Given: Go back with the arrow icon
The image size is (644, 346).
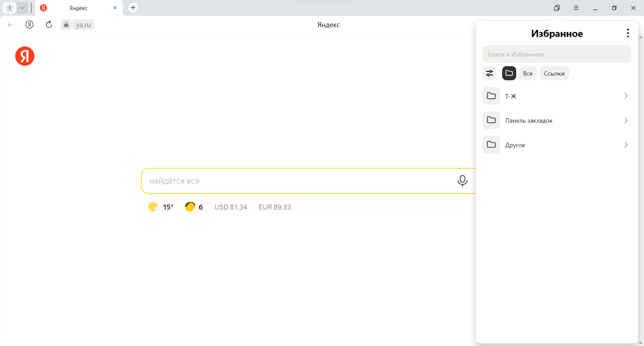Looking at the screenshot, I should click(x=10, y=25).
